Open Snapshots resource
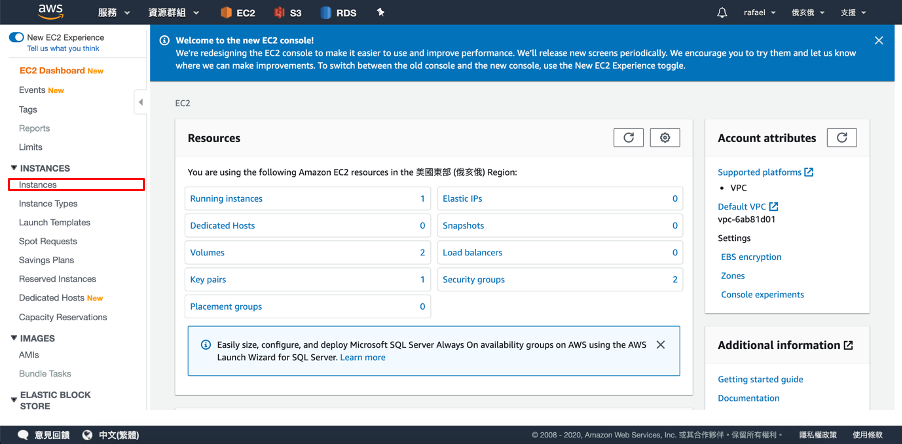The width and height of the screenshot is (902, 444). [560, 225]
